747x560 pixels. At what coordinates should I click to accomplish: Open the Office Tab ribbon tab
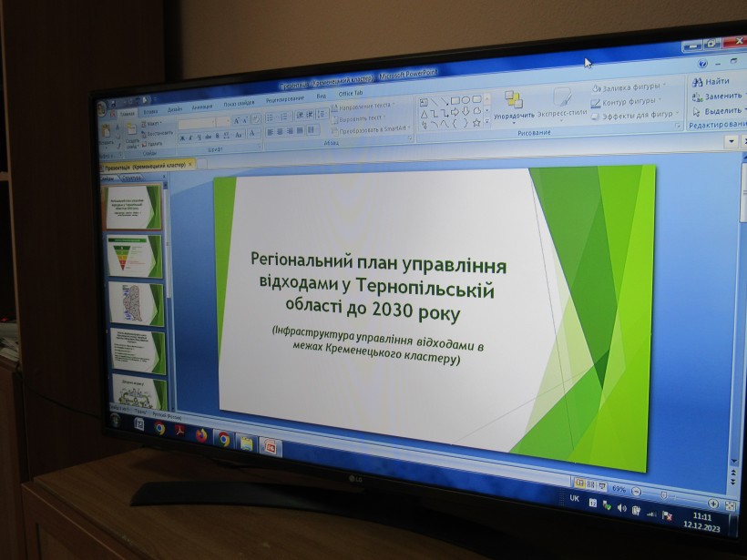pyautogui.click(x=351, y=93)
